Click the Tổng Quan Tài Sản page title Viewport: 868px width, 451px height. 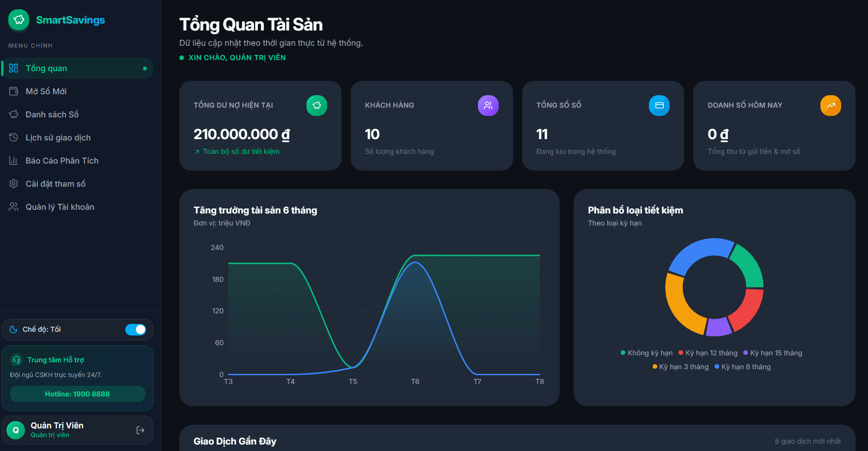[x=251, y=24]
